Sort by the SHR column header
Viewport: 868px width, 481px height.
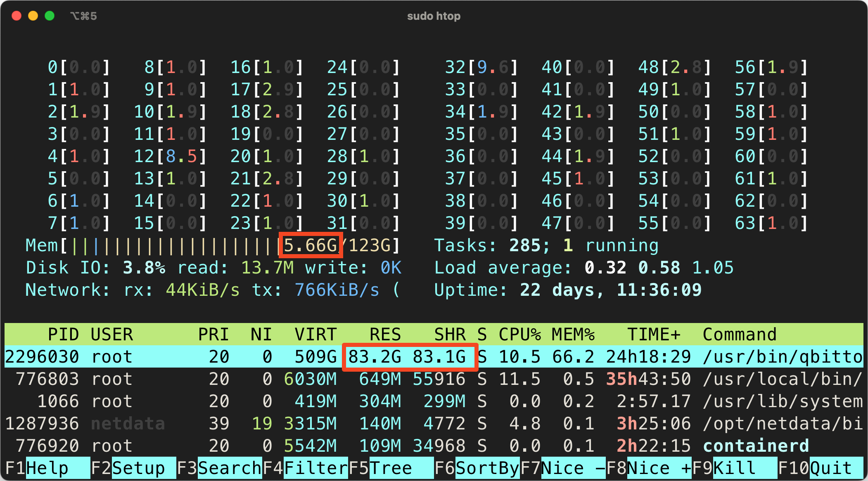(450, 335)
